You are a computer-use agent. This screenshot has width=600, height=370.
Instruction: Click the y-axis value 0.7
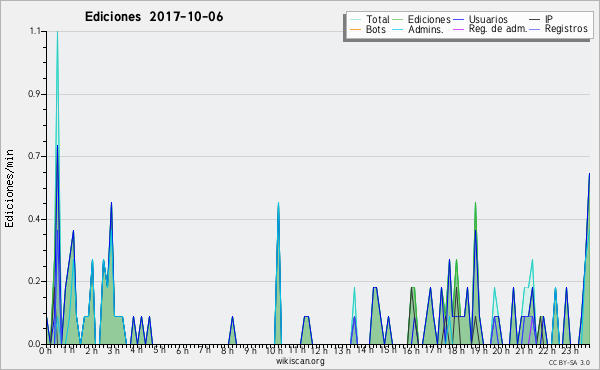pos(35,156)
